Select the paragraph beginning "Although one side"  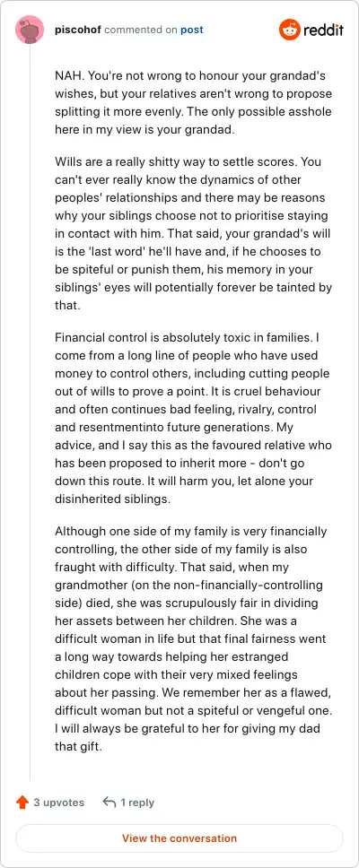[193, 638]
